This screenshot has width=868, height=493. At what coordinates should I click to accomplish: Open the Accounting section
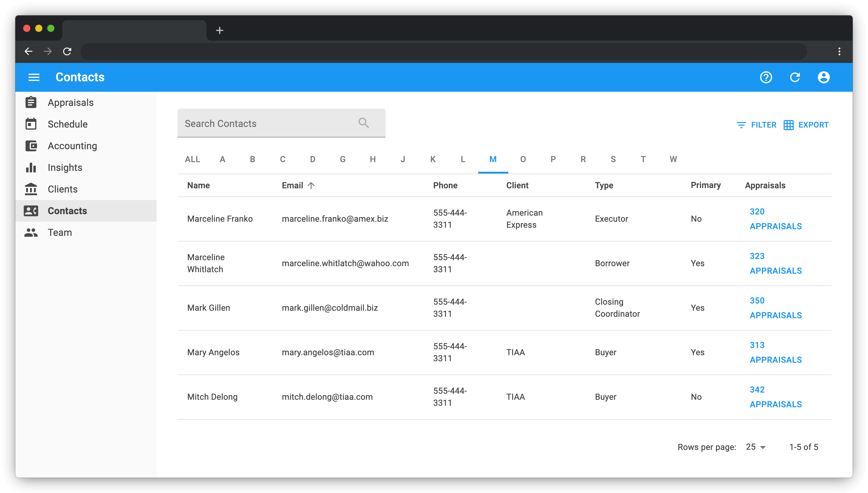click(72, 146)
